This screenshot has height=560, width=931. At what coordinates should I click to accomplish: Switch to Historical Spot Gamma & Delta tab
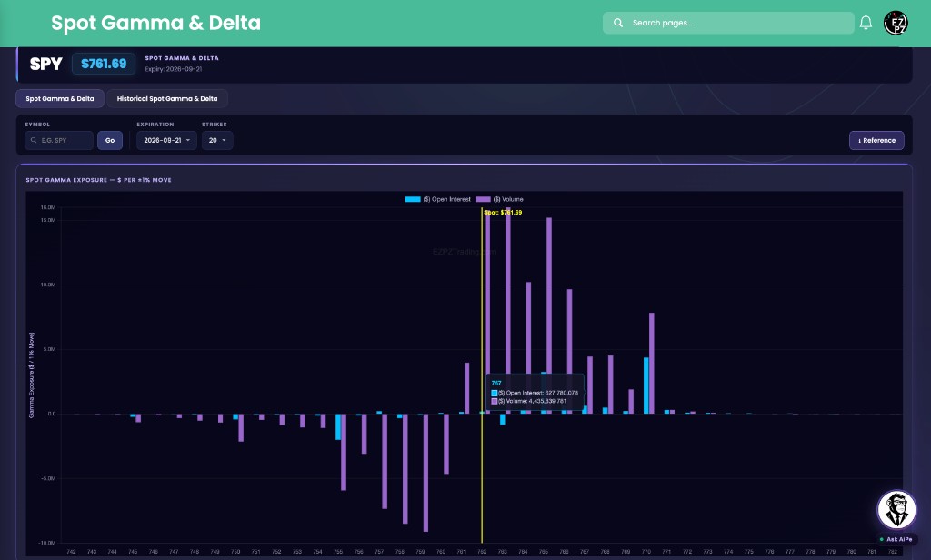pyautogui.click(x=167, y=98)
